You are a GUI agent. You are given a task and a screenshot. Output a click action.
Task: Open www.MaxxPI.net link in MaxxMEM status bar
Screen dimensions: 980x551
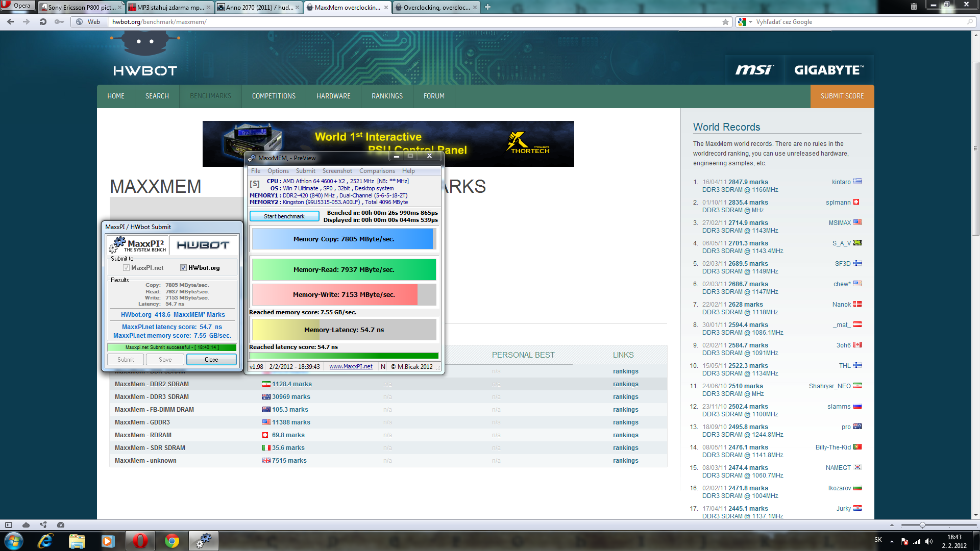pos(351,366)
